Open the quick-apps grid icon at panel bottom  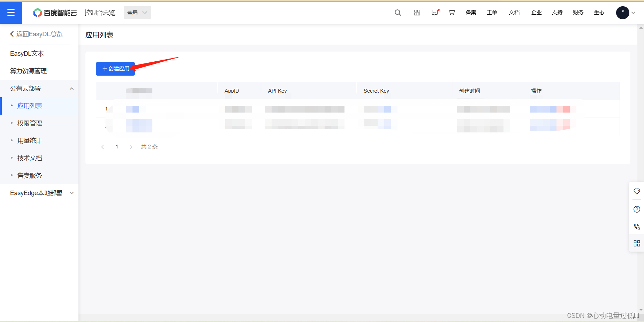point(637,244)
